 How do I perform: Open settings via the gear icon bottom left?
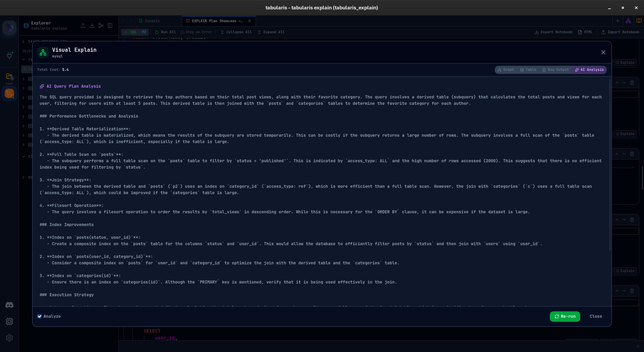(x=9, y=338)
